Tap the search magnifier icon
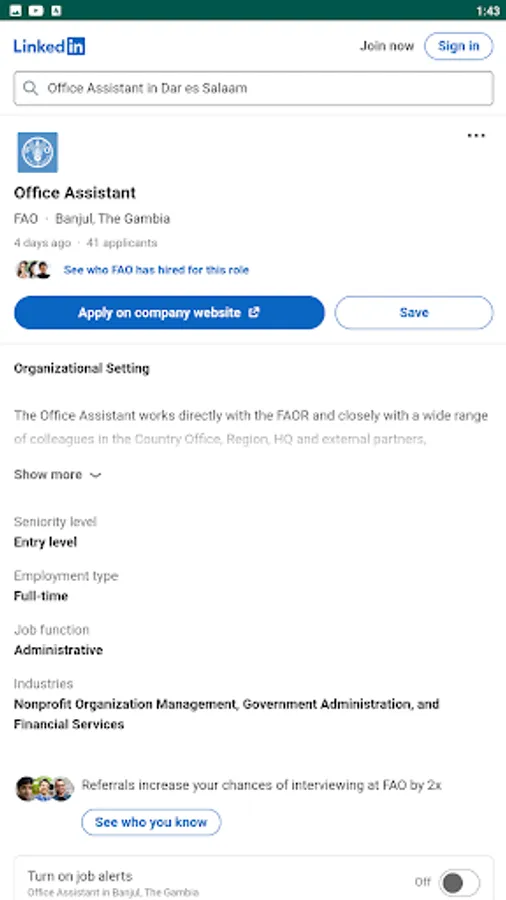Screen dimensions: 506x900 (30, 88)
